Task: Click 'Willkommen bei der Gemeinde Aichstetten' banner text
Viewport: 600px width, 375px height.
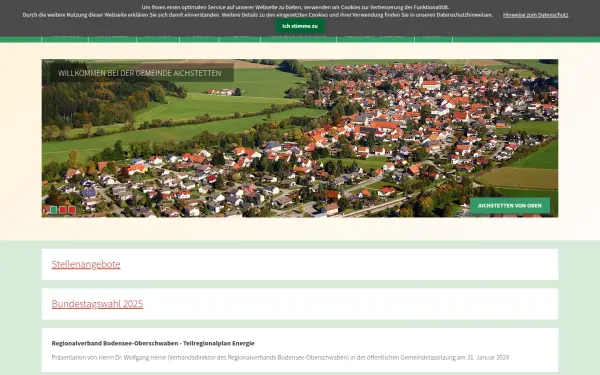Action: pyautogui.click(x=140, y=73)
